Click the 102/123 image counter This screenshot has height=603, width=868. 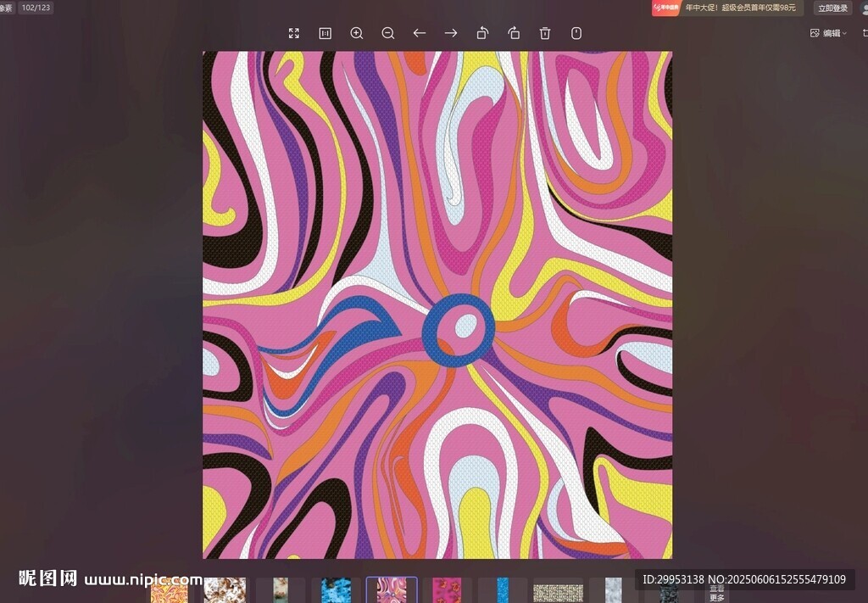click(x=36, y=7)
